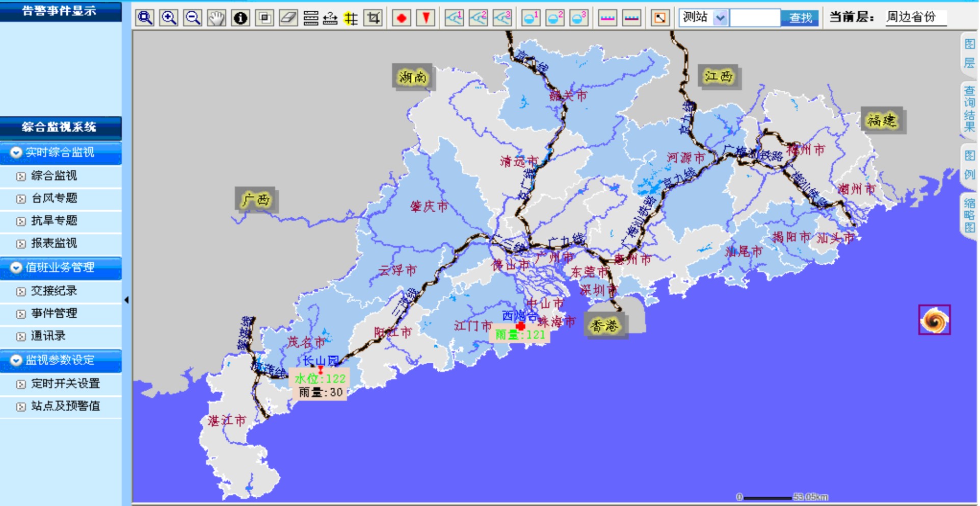980x506 pixels.
Task: Select the eraser clear tool
Action: tap(288, 18)
